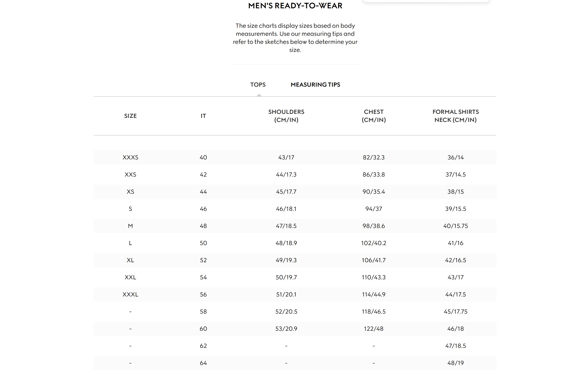Click the XXXL size label
Screen dimensions: 588x370
tap(130, 294)
